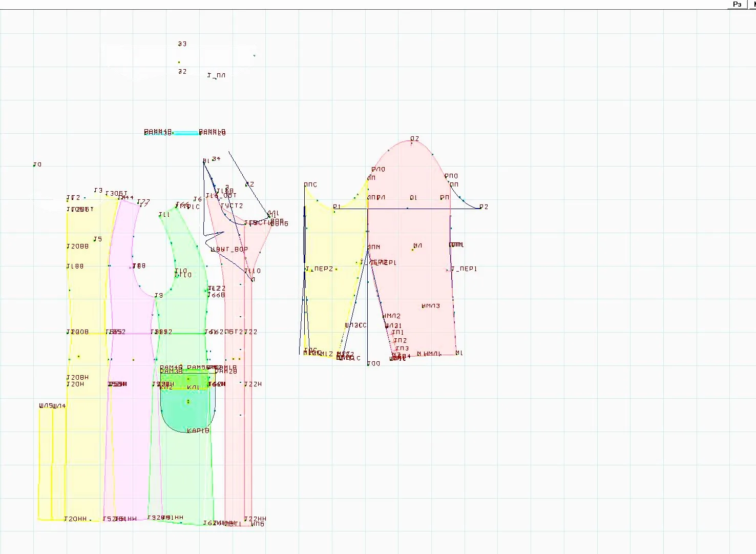Screen dimensions: 756x554
Task: Select the tall yellow back pattern piece
Action: tap(86, 359)
